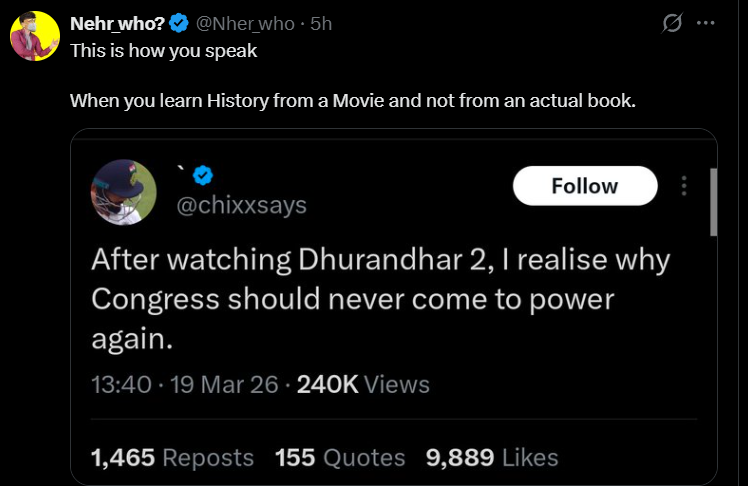Click the 240K Views count
This screenshot has height=486, width=748.
point(363,384)
